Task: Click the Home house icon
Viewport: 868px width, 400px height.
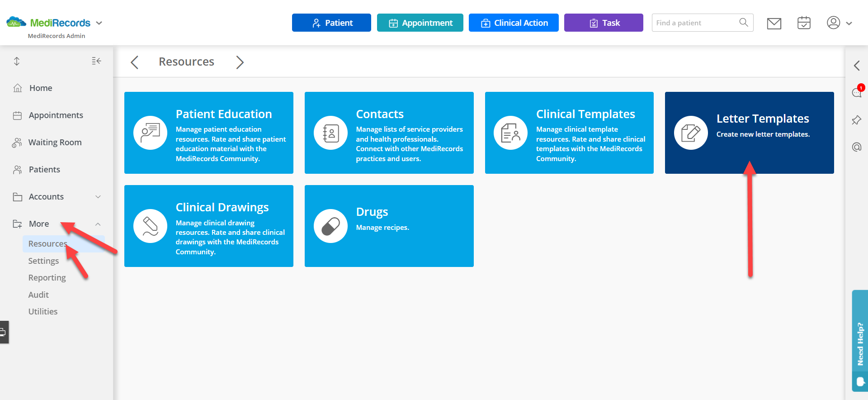Action: 18,88
